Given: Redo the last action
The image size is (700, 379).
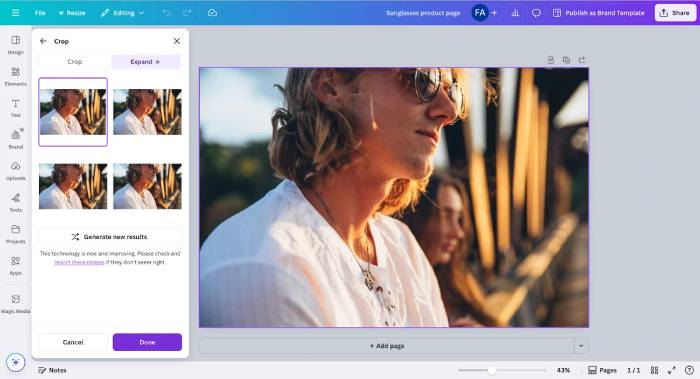Looking at the screenshot, I should click(187, 13).
